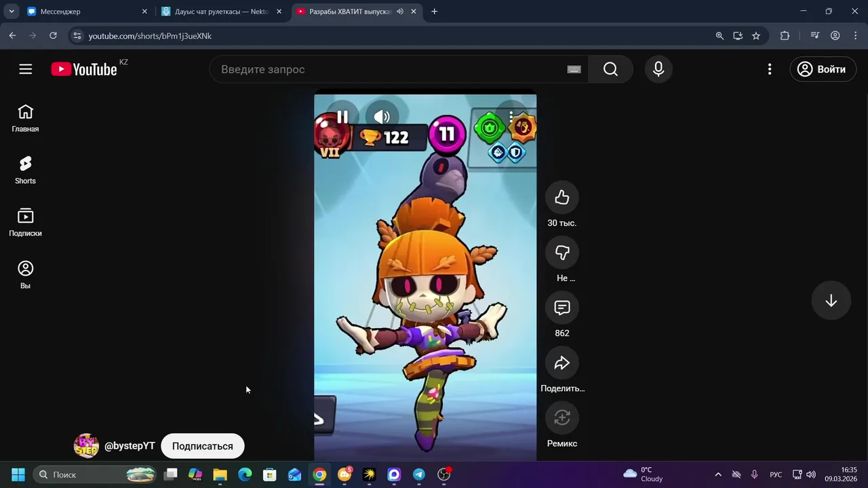Pause the Shorts video
Viewport: 868px width, 488px height.
coord(342,117)
